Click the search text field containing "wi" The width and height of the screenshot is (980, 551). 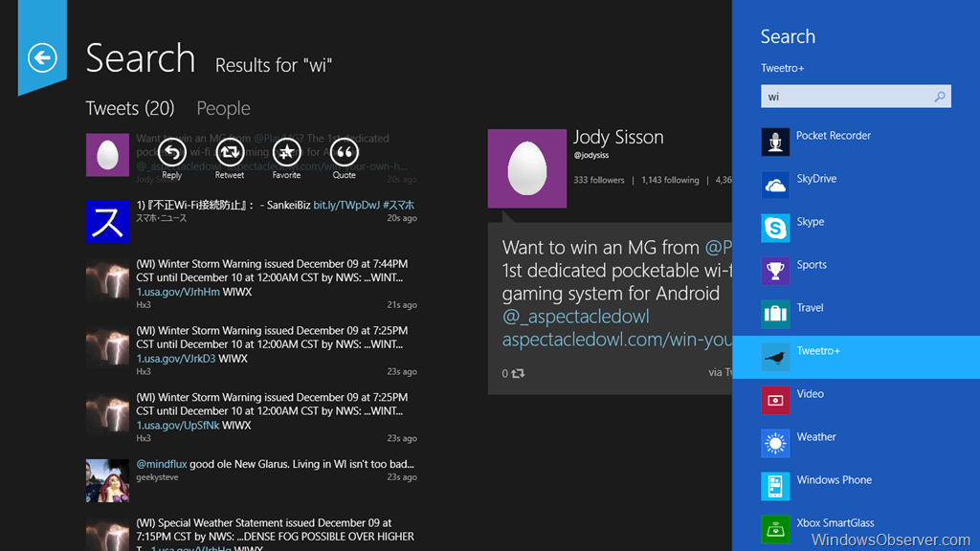[x=845, y=97]
